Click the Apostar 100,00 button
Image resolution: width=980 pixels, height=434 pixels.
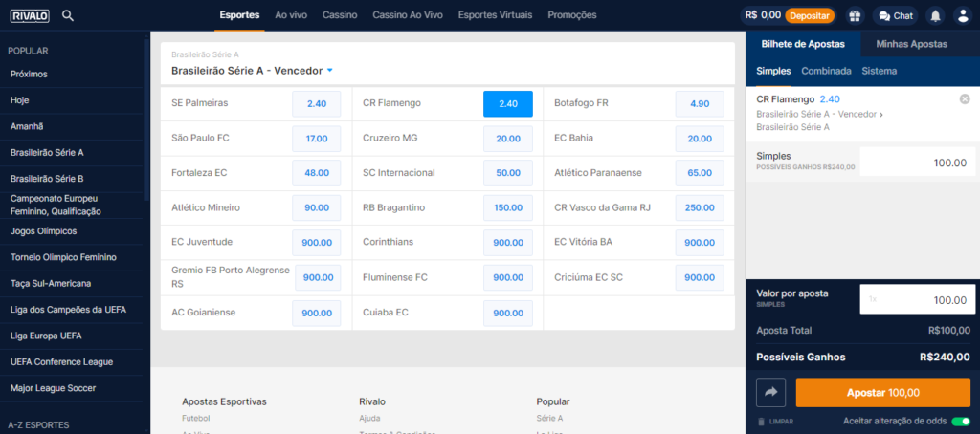tap(883, 393)
